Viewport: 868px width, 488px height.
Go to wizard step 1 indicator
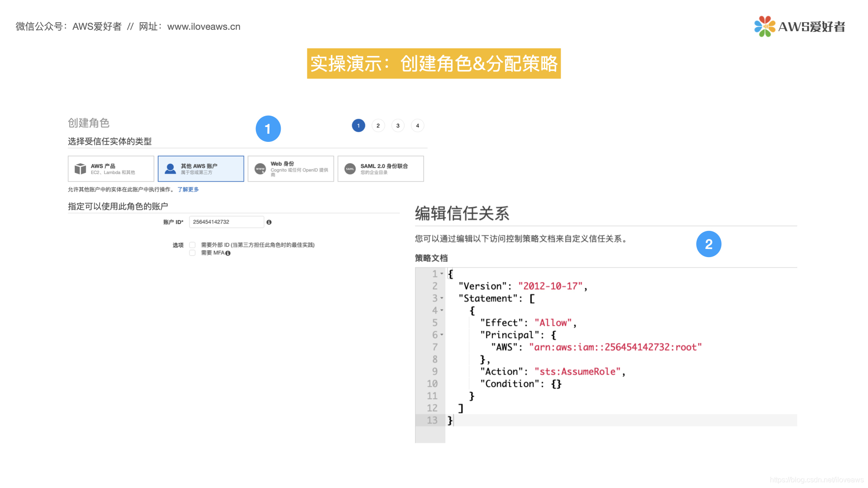coord(359,126)
